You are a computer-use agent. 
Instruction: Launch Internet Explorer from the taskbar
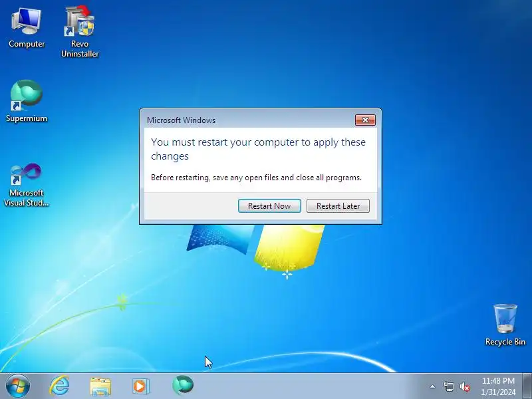(x=59, y=386)
